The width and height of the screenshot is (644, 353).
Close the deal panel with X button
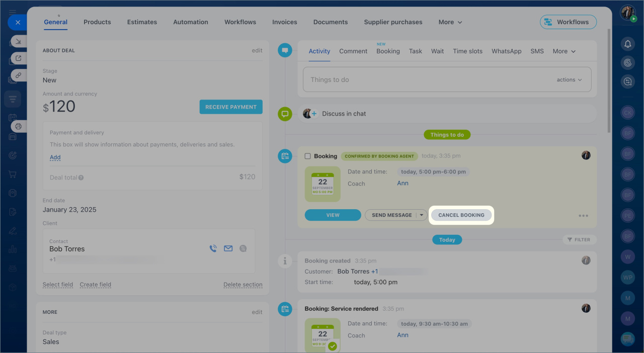click(x=18, y=23)
